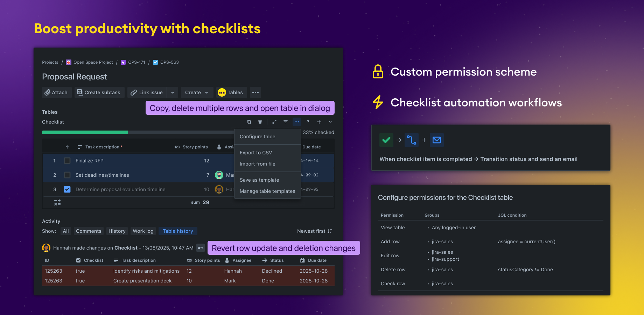The width and height of the screenshot is (644, 315).
Task: Expand the Link issue dropdown arrow
Action: coord(173,92)
